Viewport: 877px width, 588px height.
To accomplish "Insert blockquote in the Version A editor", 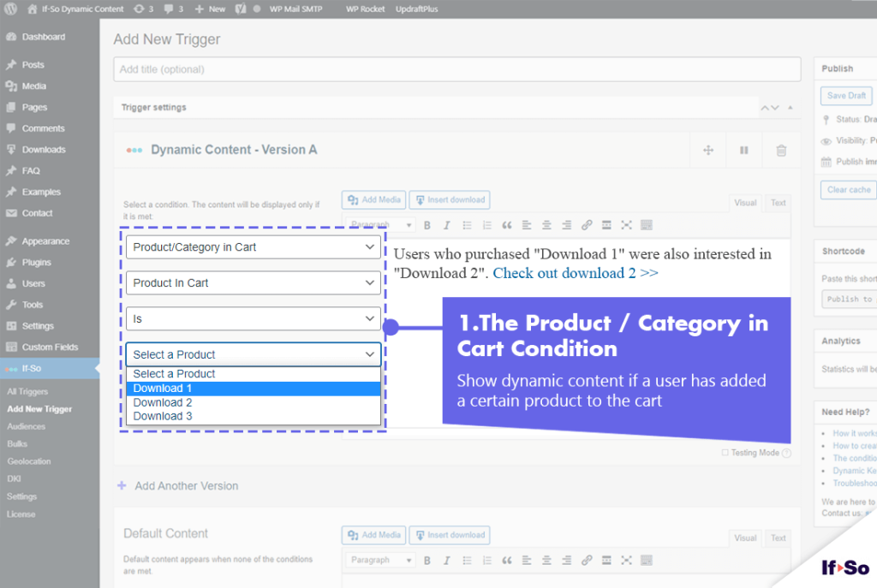I will pos(507,225).
